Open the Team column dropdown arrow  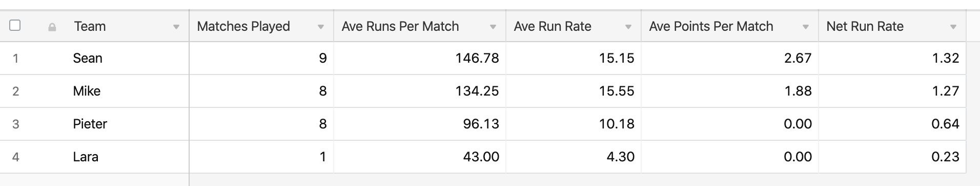(176, 27)
